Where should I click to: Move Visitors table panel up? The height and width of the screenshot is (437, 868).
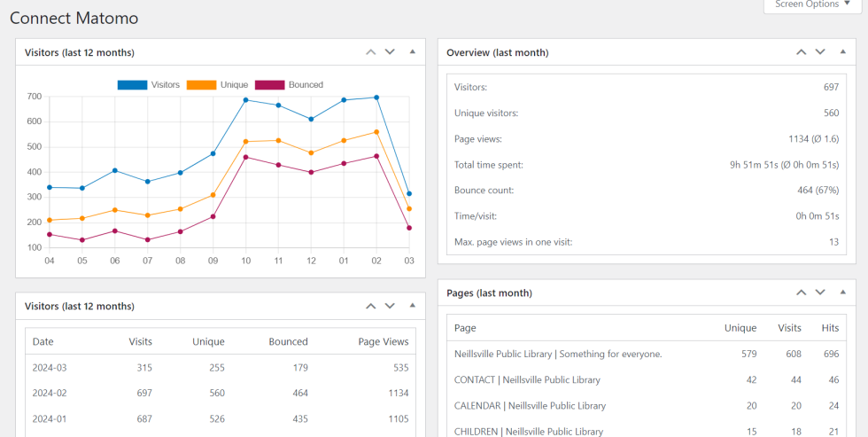[371, 306]
